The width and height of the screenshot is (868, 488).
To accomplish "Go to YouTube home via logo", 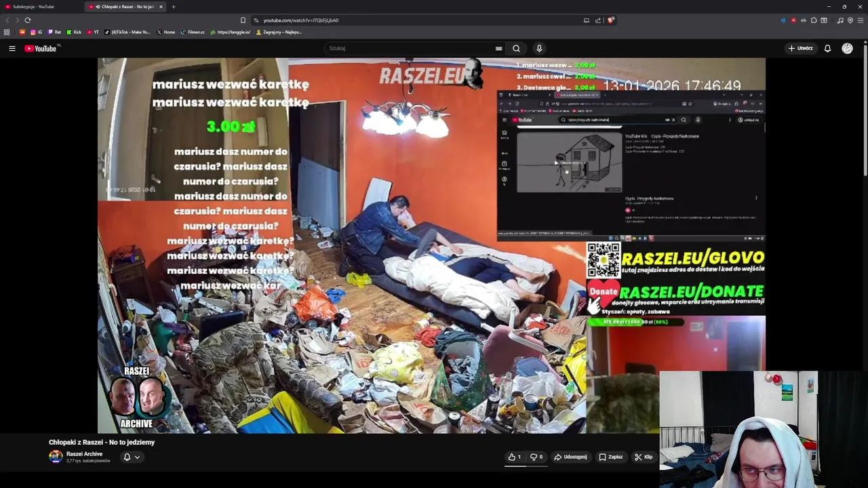I will pos(42,48).
